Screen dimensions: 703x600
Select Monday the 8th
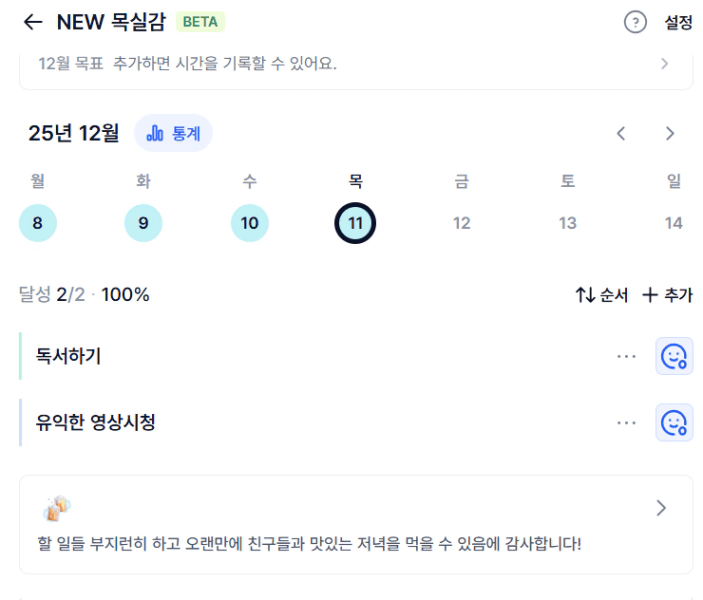pyautogui.click(x=38, y=223)
